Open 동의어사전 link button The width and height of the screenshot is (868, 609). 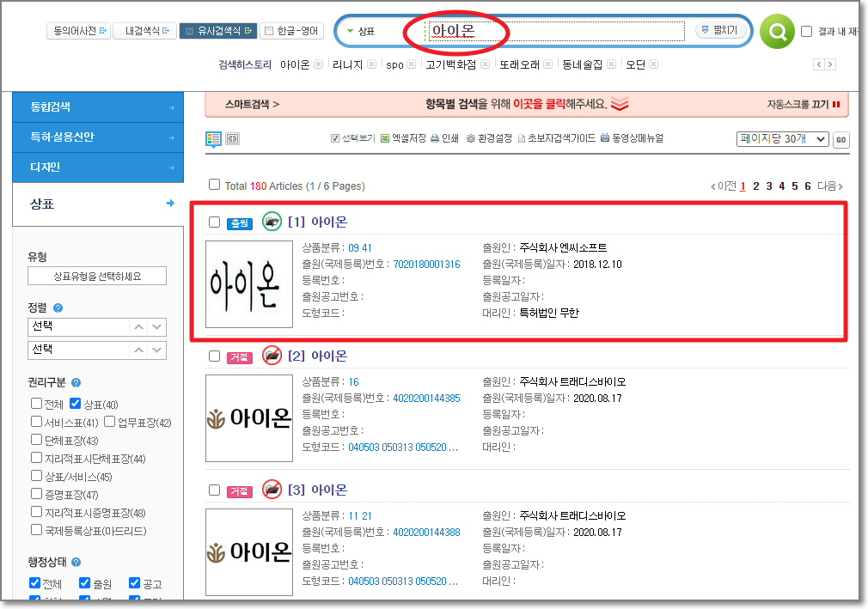click(x=78, y=31)
